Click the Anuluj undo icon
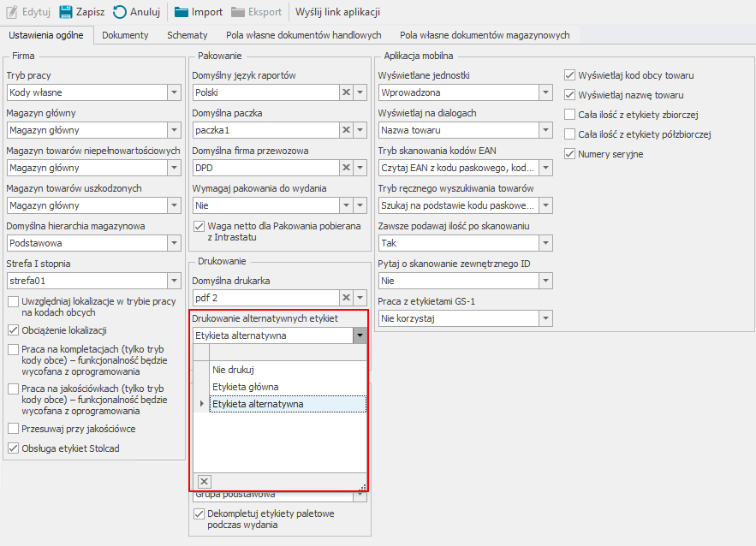756x546 pixels. (x=120, y=12)
